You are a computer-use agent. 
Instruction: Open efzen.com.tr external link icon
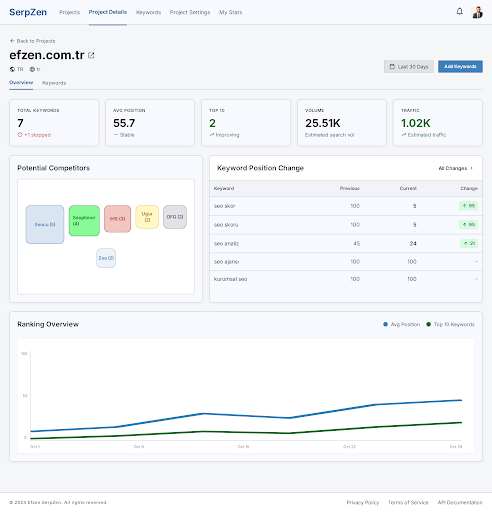pyautogui.click(x=91, y=55)
